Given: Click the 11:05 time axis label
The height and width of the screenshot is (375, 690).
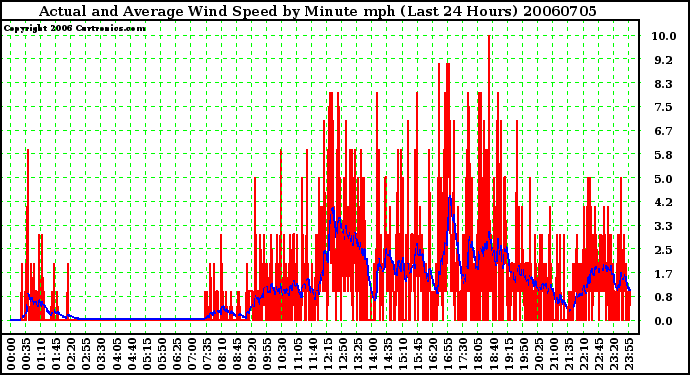Looking at the screenshot, I should tap(297, 354).
